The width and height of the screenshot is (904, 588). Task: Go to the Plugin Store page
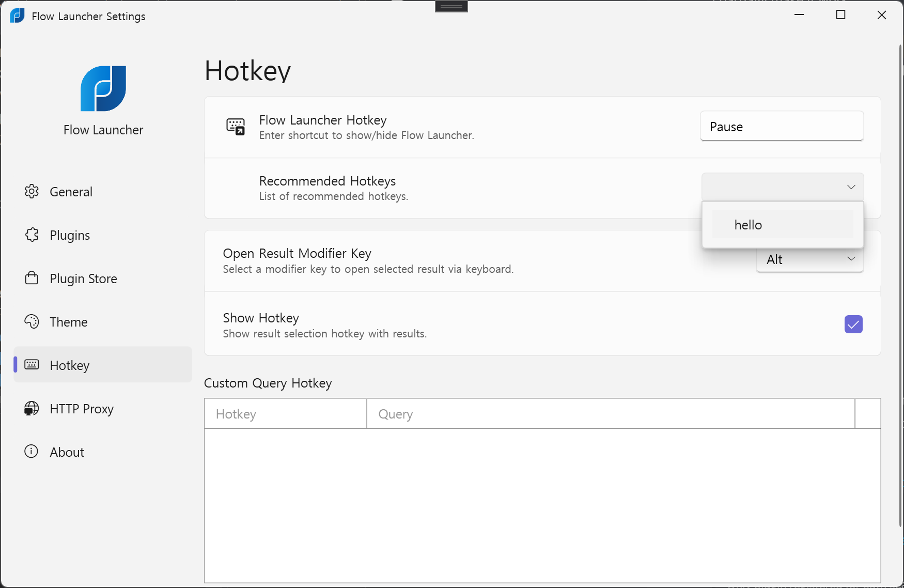coord(103,278)
